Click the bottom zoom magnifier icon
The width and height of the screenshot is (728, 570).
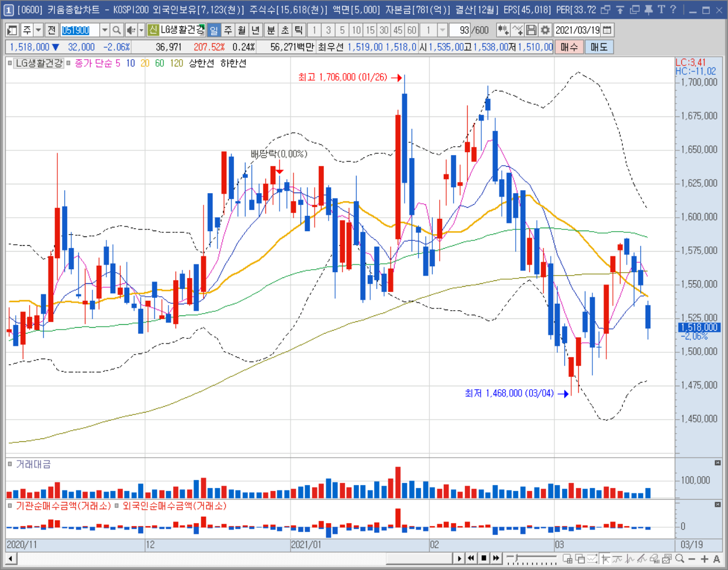(x=679, y=559)
